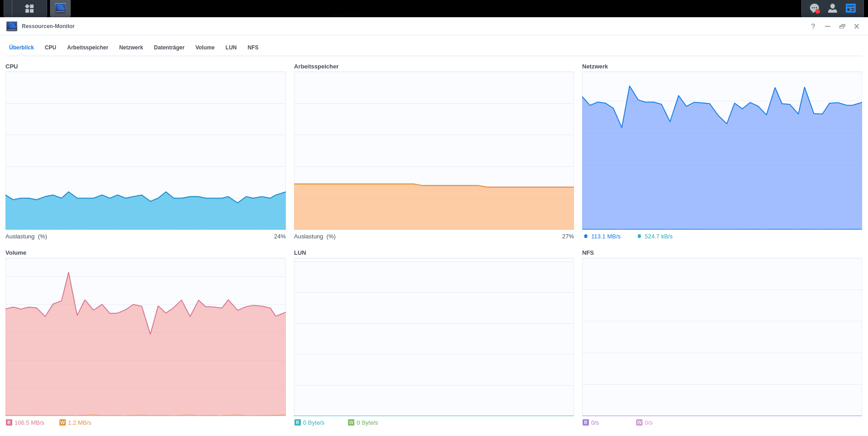The height and width of the screenshot is (436, 868).
Task: Click the Ressourcen-Monitor window title icon
Action: (x=12, y=26)
